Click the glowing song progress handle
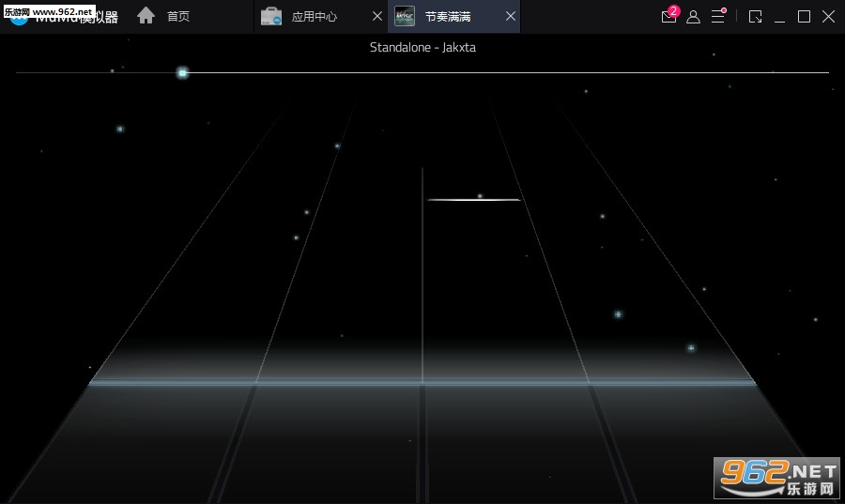 (x=183, y=72)
